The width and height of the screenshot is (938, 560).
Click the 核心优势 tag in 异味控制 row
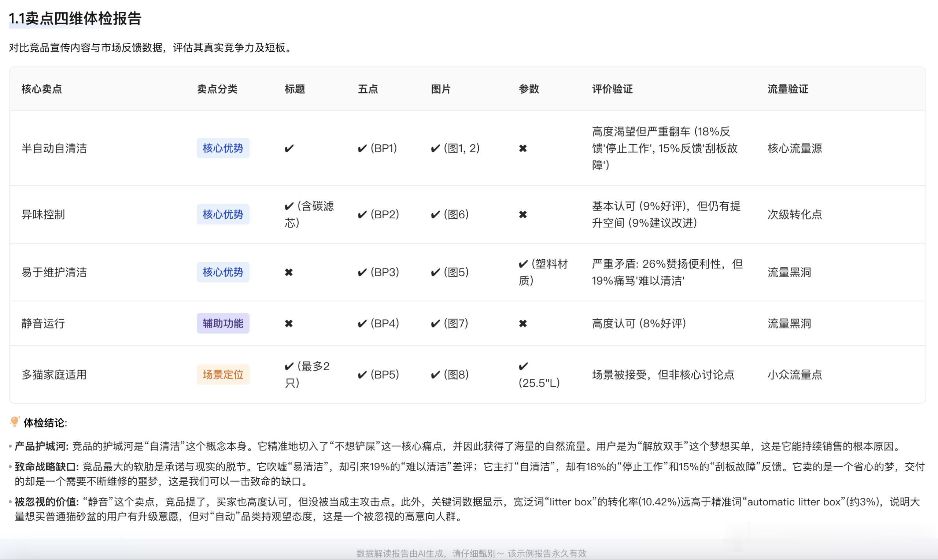click(223, 214)
